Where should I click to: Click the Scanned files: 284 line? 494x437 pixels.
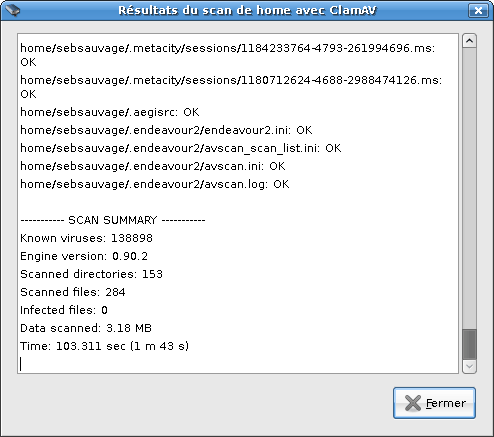[x=73, y=292]
